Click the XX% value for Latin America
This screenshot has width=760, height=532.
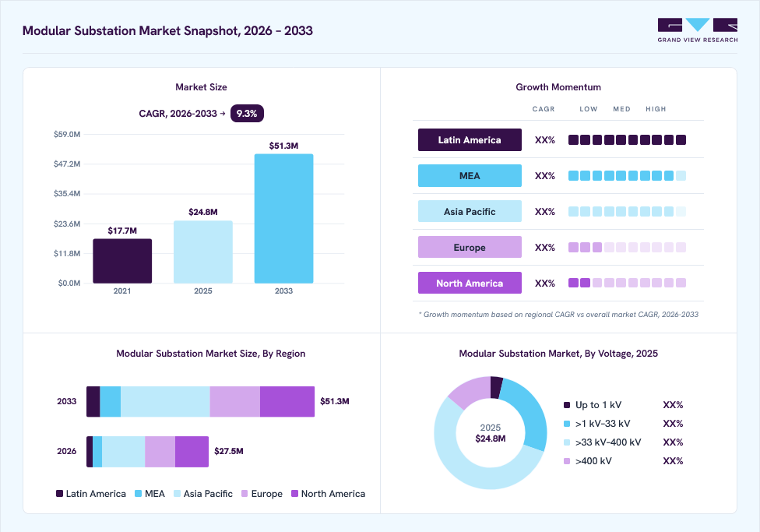coord(545,139)
